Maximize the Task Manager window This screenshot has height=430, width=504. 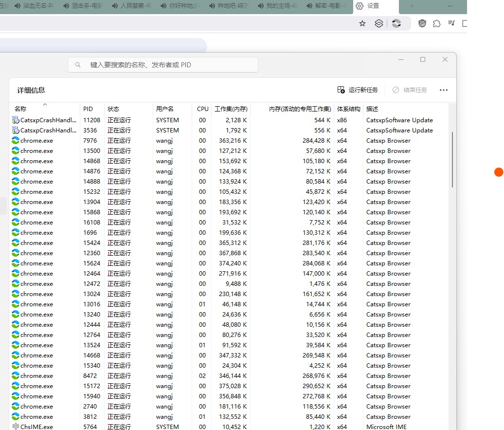[423, 59]
